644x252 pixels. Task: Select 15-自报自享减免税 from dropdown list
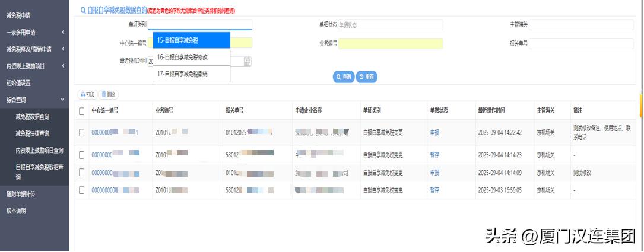click(191, 40)
